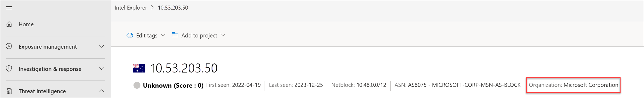Screen dimensions: 644x98
Task: Click the Exposure management gauge icon
Action: point(9,46)
